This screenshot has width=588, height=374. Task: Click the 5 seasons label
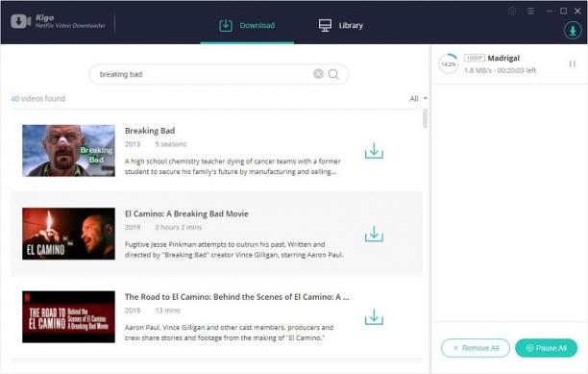tap(171, 144)
